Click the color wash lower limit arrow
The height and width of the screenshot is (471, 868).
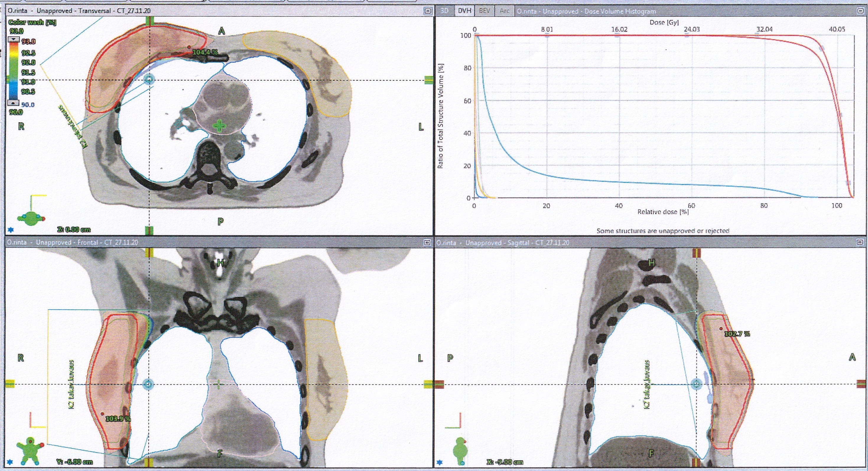14,103
